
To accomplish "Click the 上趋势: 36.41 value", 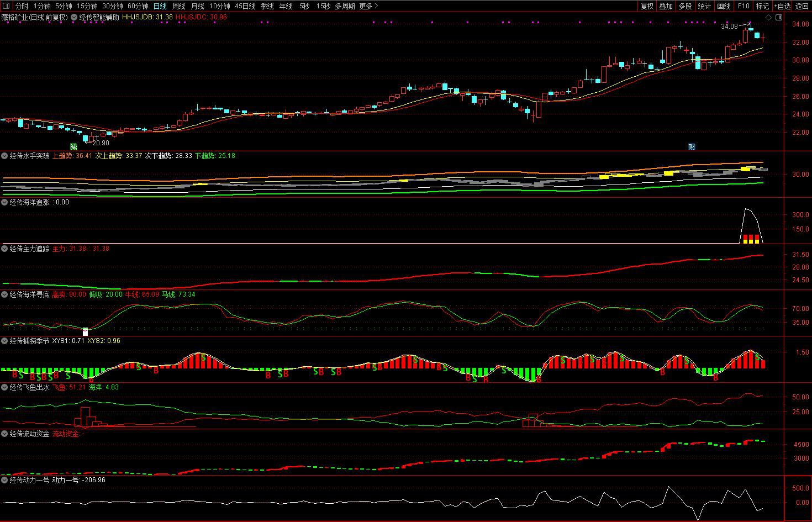I will (x=72, y=156).
